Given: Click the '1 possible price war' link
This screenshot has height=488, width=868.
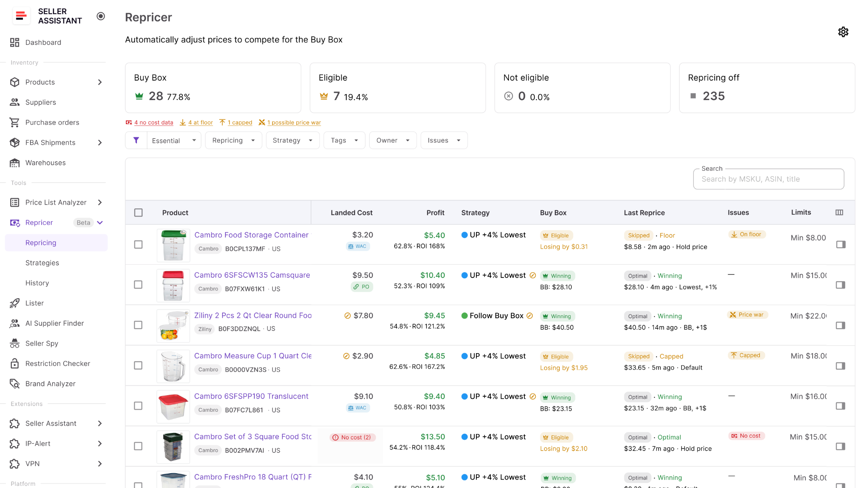Looking at the screenshot, I should (294, 122).
